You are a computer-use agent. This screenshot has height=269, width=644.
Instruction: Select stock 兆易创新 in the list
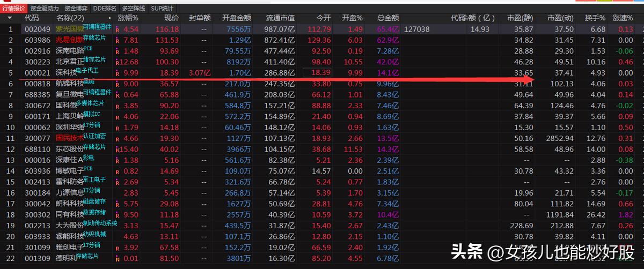click(69, 40)
